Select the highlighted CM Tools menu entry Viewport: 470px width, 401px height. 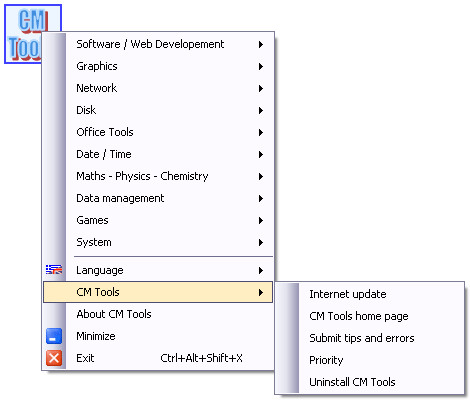[158, 292]
